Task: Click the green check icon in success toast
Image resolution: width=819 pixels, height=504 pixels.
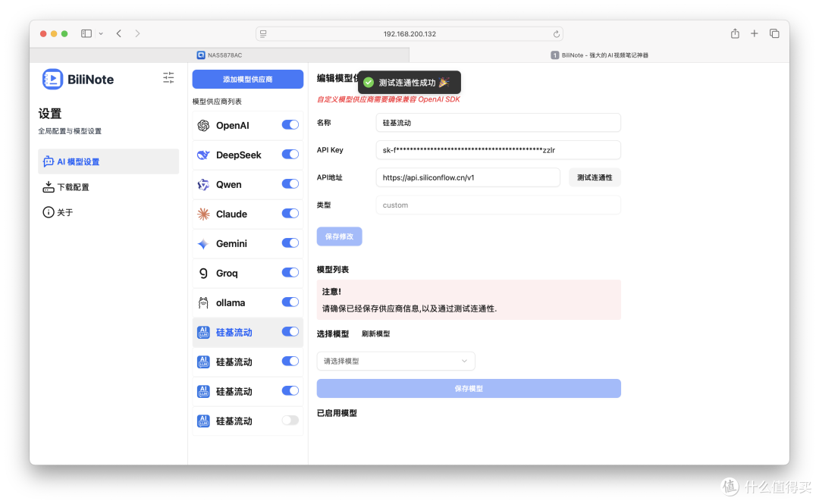Action: coord(369,83)
